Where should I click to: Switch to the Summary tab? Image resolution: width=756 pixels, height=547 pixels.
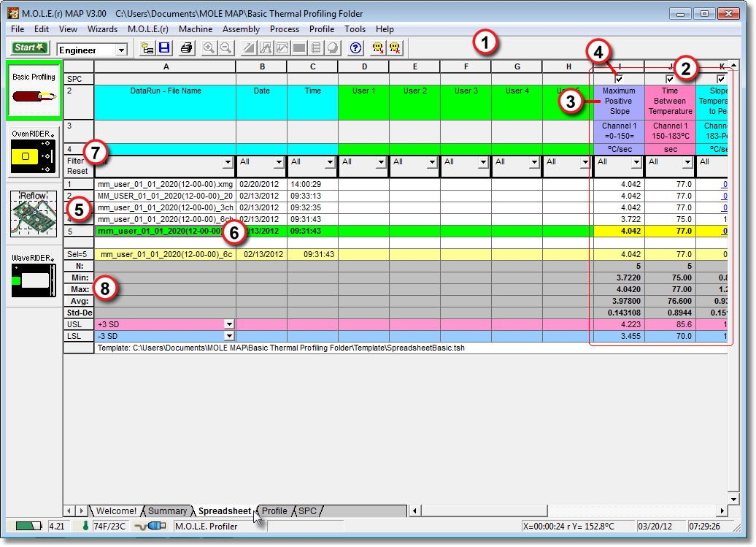(x=167, y=510)
